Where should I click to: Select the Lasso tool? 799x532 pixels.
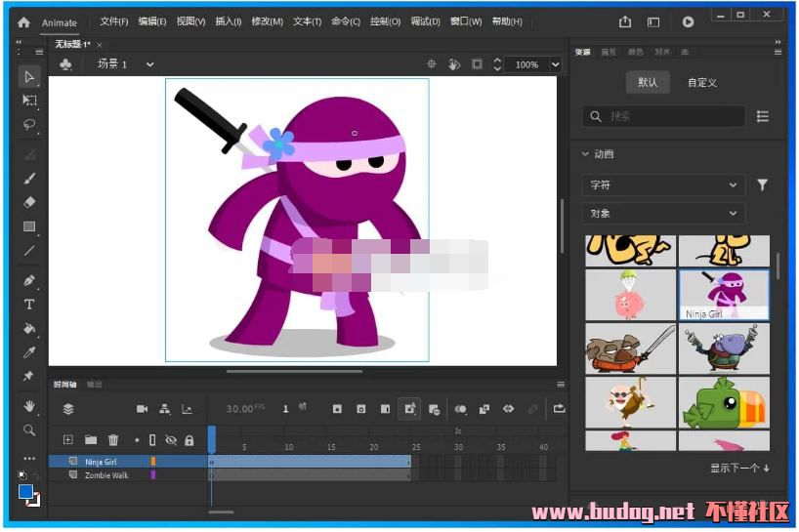(x=29, y=125)
